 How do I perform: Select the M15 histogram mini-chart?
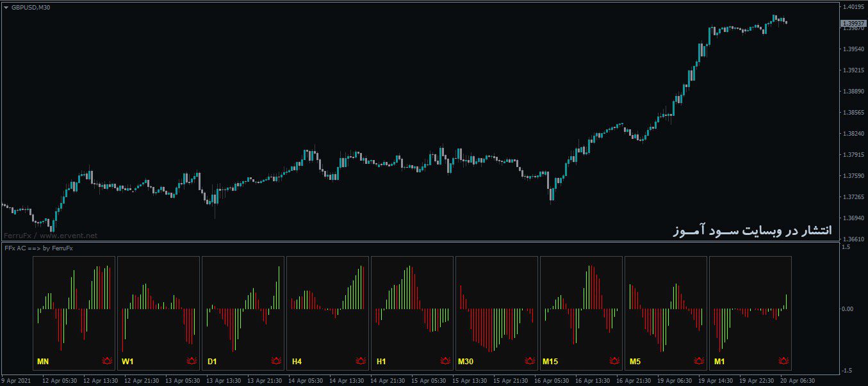(581, 313)
